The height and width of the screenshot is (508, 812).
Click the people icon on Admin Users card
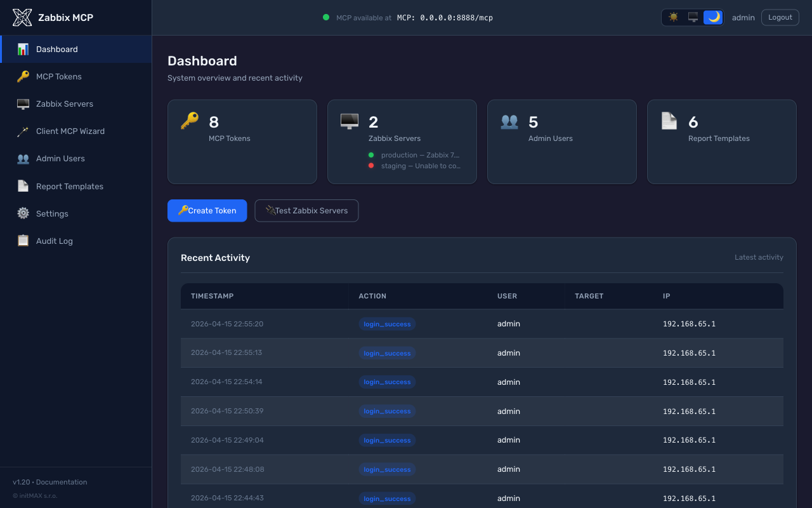click(x=509, y=121)
